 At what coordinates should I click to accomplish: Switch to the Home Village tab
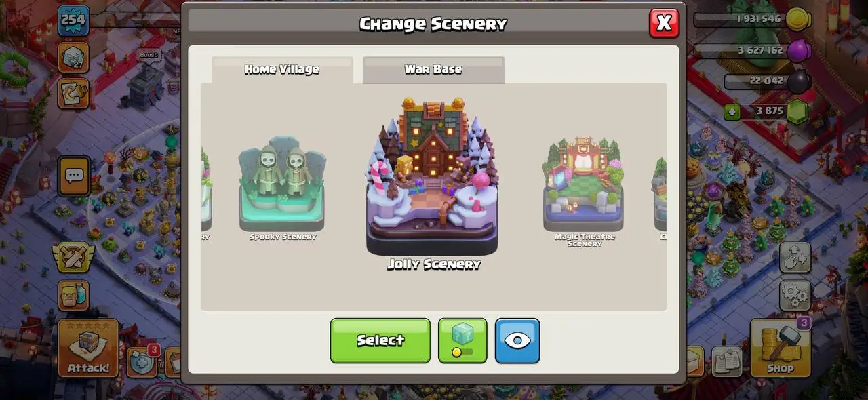coord(282,70)
